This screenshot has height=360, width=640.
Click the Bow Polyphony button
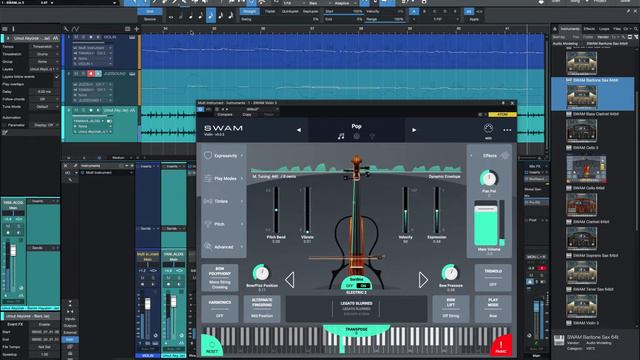[x=220, y=278]
